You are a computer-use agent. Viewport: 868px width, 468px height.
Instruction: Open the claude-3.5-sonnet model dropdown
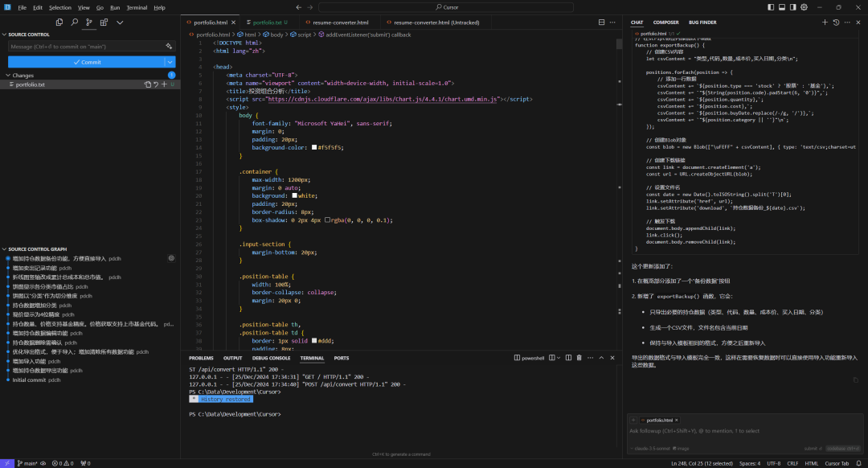click(x=650, y=449)
